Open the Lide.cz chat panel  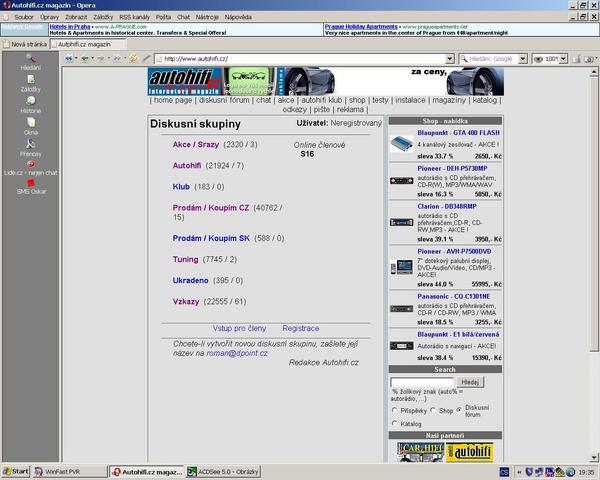point(31,168)
